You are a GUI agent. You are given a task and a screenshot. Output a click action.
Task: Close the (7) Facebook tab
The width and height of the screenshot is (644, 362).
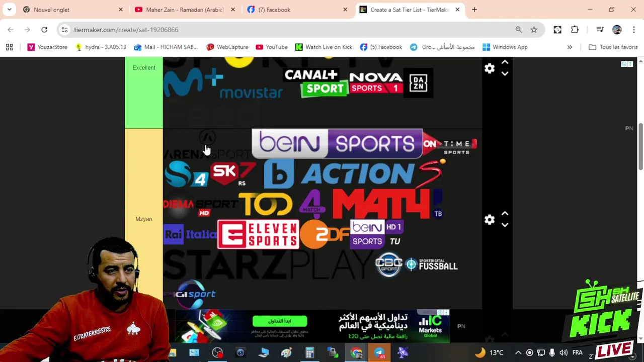pos(345,10)
